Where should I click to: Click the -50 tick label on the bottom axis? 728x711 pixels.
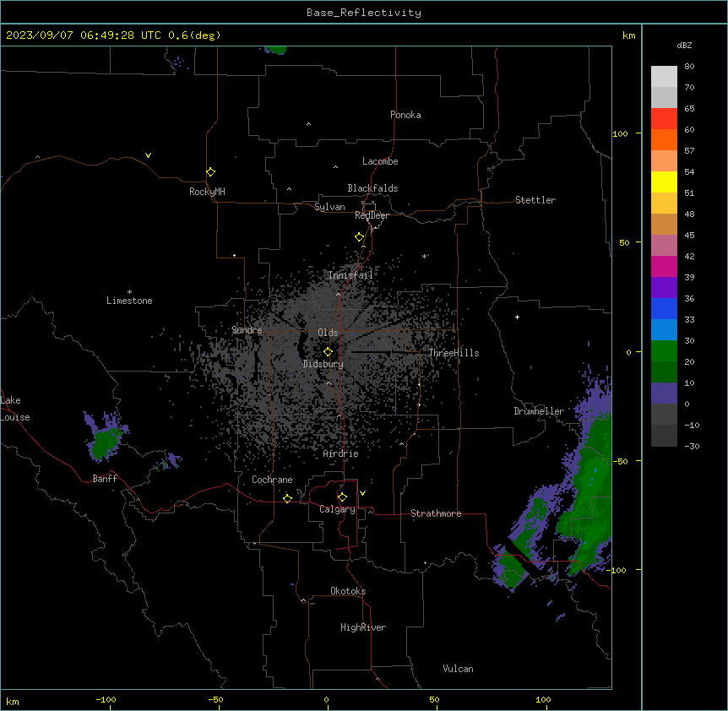click(215, 699)
